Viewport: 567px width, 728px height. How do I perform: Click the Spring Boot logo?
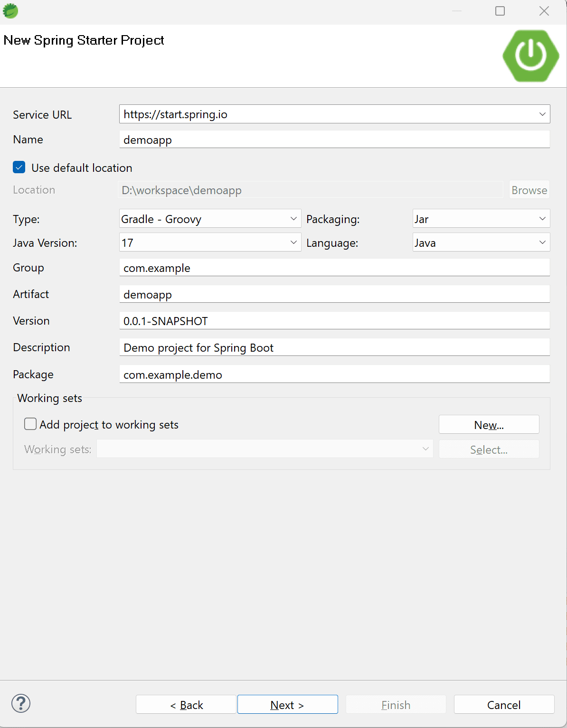tap(530, 56)
